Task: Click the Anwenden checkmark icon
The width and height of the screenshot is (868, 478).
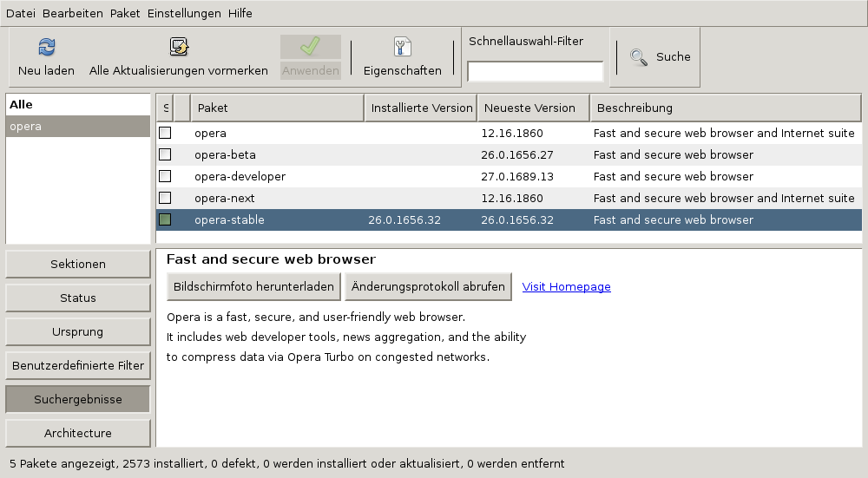Action: click(x=310, y=47)
